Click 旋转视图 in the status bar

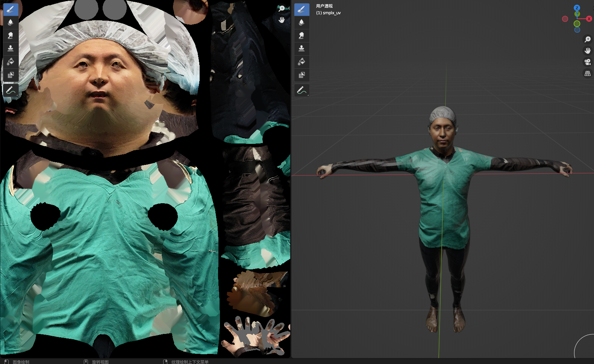100,362
